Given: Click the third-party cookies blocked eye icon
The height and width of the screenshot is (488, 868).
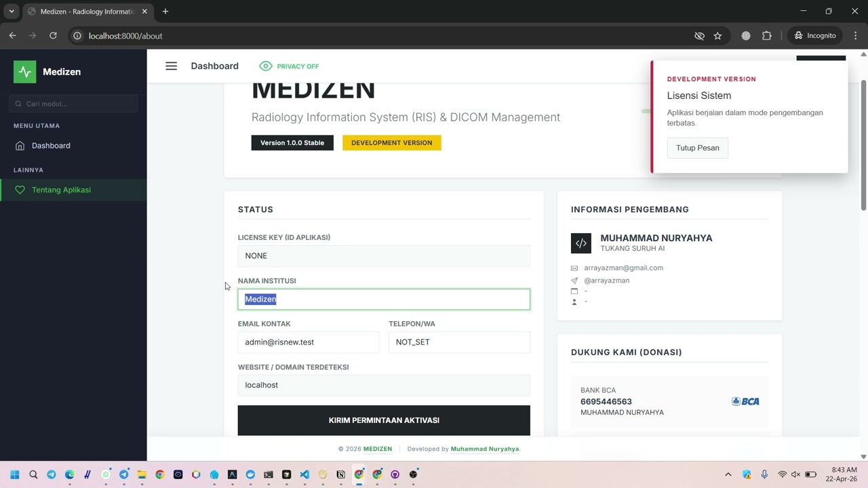Looking at the screenshot, I should 699,36.
